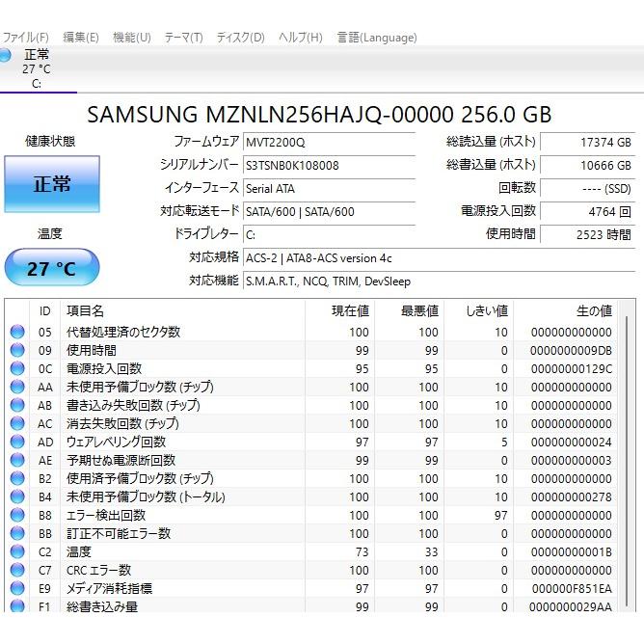This screenshot has width=644, height=644.
Task: Click the blue status circle beside the C: drive tab
Action: pos(5,55)
